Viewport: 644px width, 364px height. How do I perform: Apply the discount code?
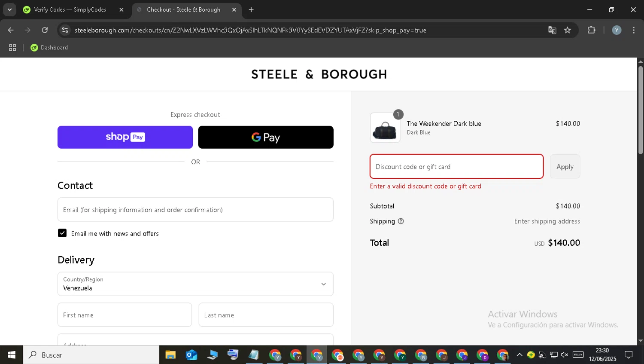click(565, 166)
